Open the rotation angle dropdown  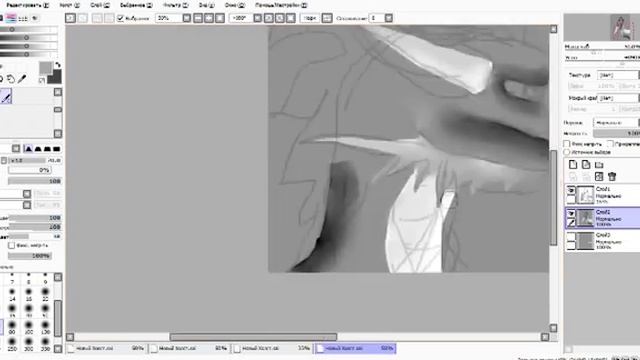[x=258, y=18]
